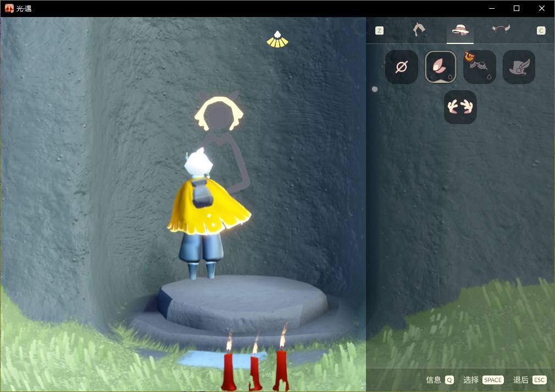Click the Sky child character

click(x=208, y=214)
